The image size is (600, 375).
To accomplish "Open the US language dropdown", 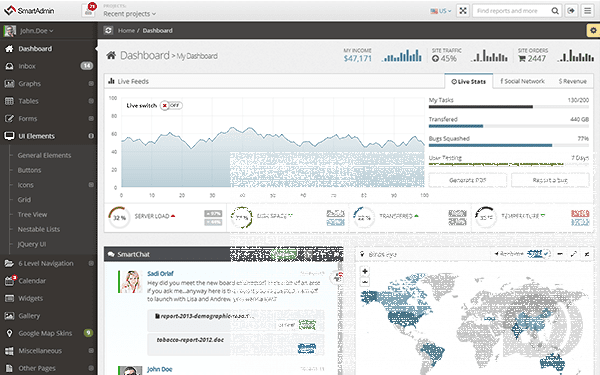I will (441, 11).
